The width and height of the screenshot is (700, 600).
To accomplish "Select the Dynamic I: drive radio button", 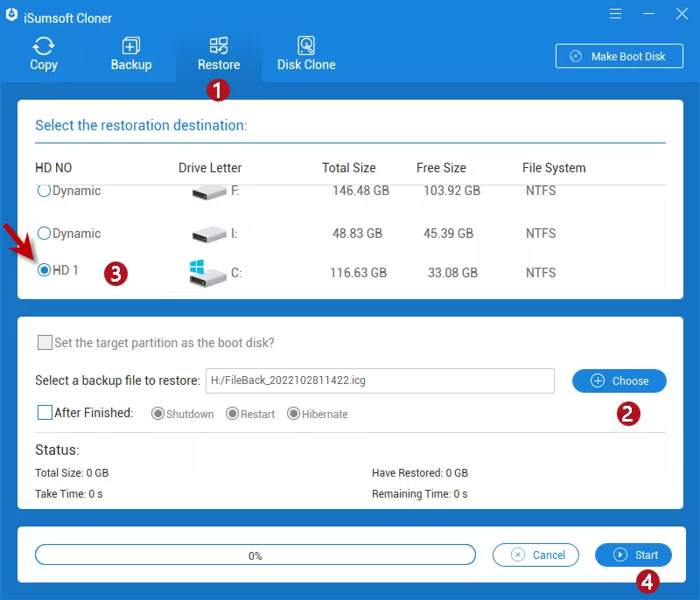I will pos(44,234).
